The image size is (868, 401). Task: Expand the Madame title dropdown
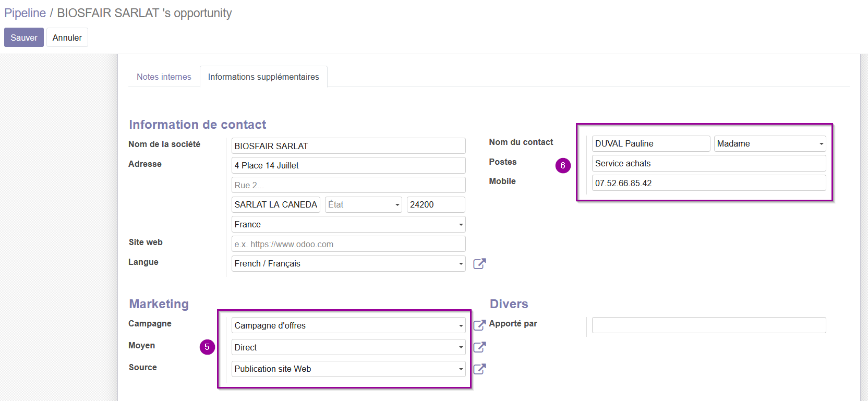tap(770, 144)
